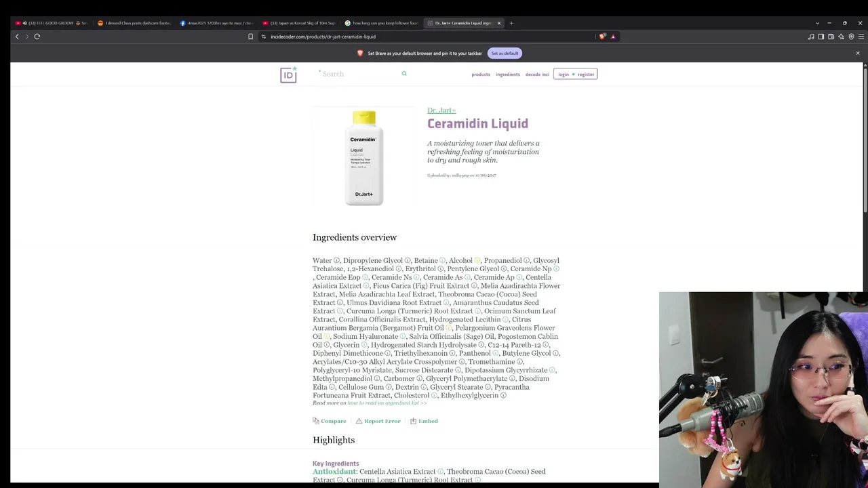Go back to the previous page

(17, 37)
